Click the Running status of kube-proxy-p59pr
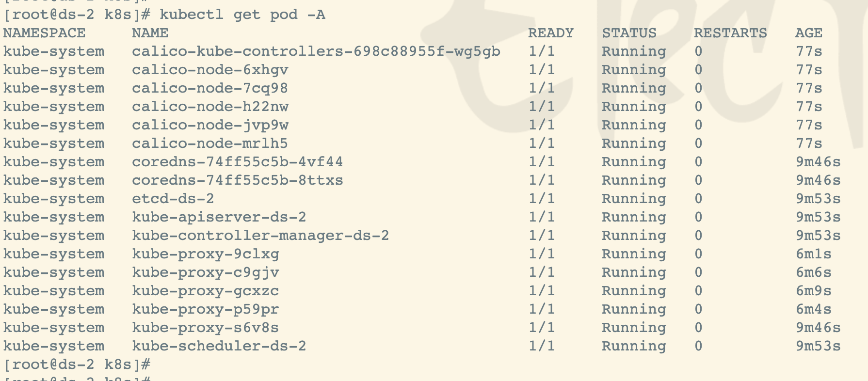This screenshot has height=381, width=868. (633, 309)
